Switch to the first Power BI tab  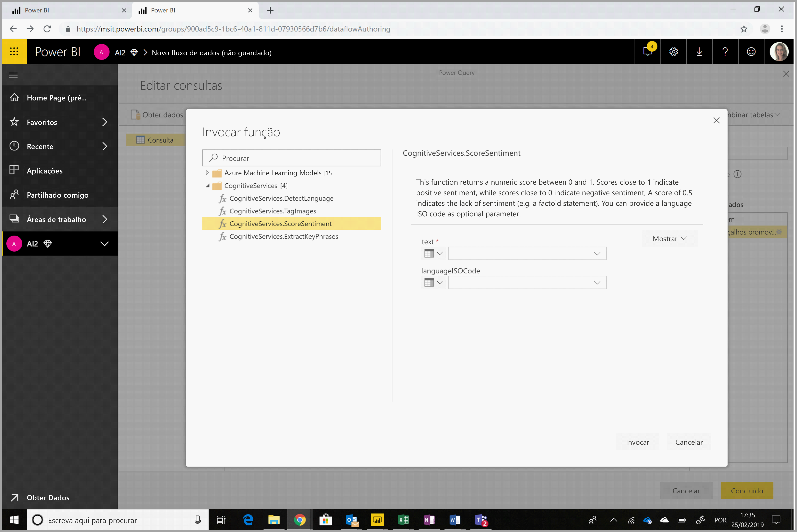(x=67, y=10)
